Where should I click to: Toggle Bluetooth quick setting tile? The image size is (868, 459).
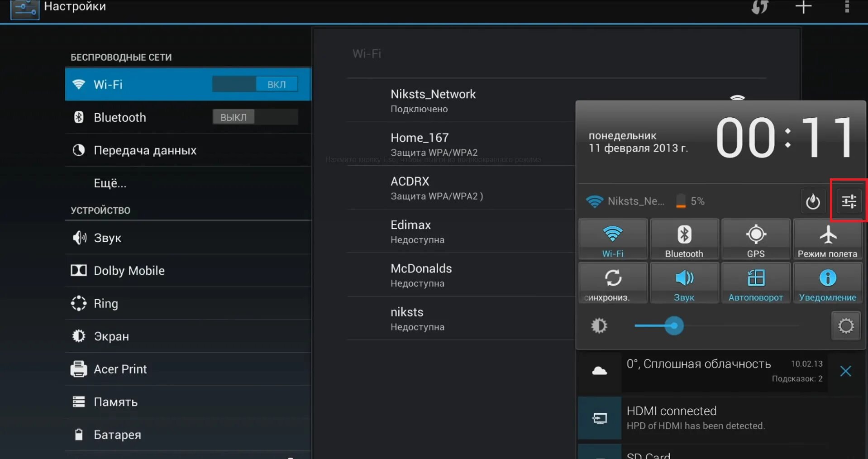coord(684,239)
